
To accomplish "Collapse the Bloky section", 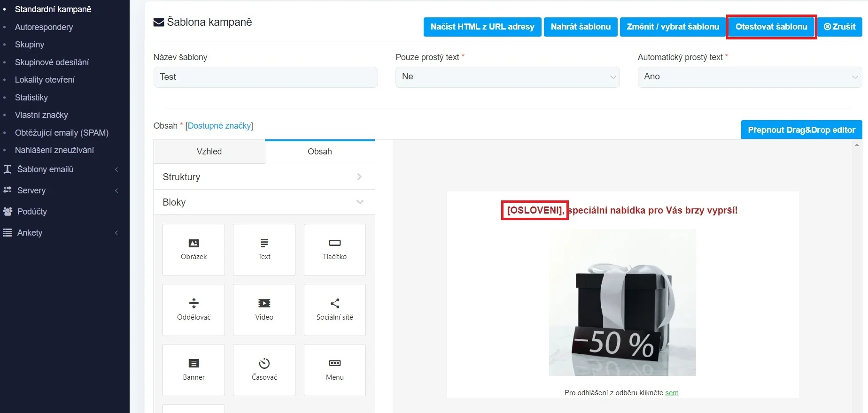I will [x=264, y=202].
